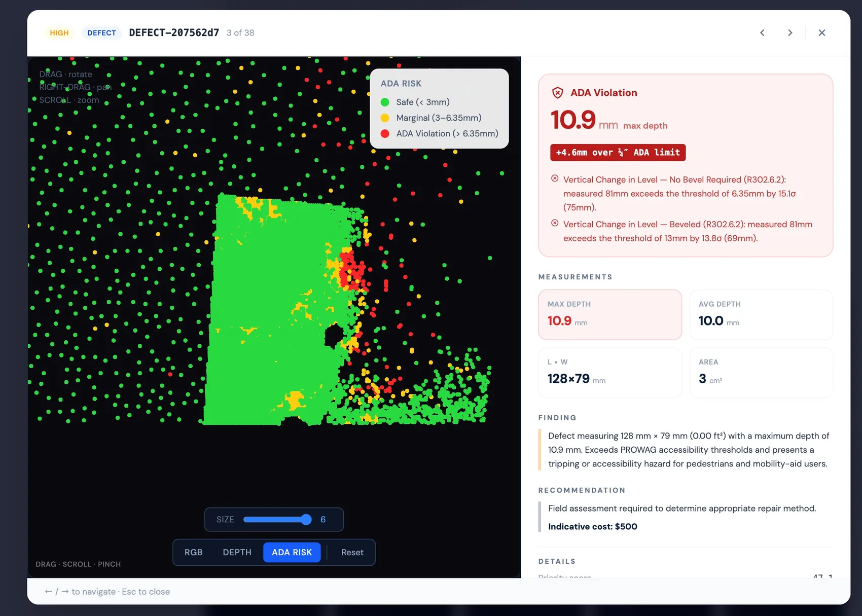Click the AVG DEPTH measurement card
This screenshot has width=862, height=616.
pos(761,314)
